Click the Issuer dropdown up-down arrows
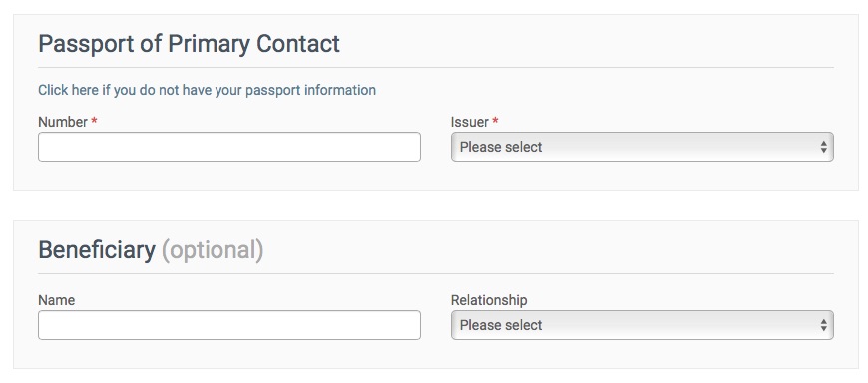The width and height of the screenshot is (868, 383). point(824,147)
